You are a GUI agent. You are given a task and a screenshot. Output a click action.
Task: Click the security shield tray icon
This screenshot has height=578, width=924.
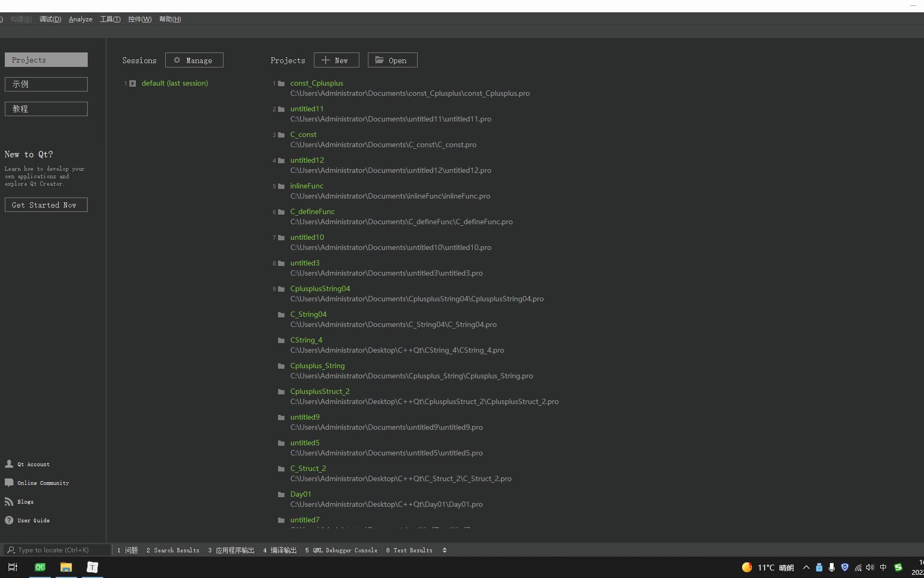tap(845, 567)
